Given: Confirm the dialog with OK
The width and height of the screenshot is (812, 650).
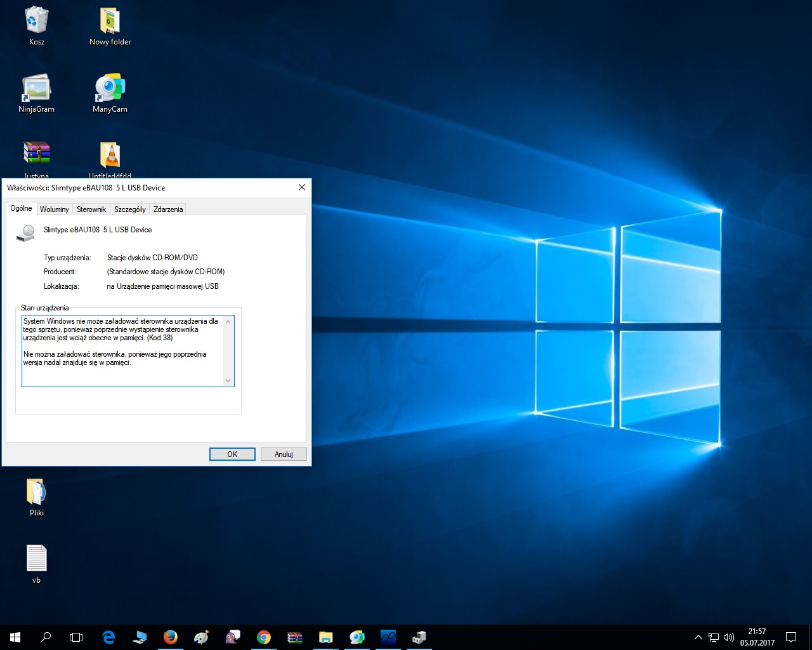Looking at the screenshot, I should pyautogui.click(x=232, y=454).
